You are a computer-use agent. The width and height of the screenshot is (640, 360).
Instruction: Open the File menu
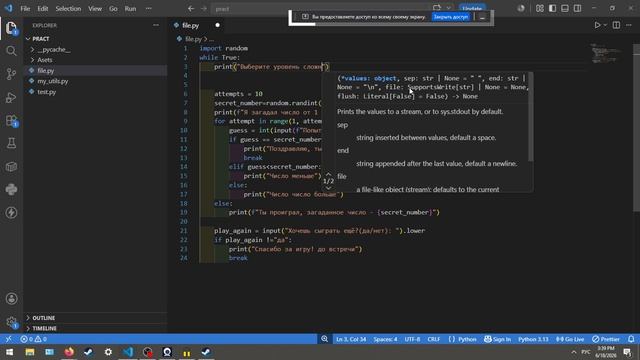(25, 9)
